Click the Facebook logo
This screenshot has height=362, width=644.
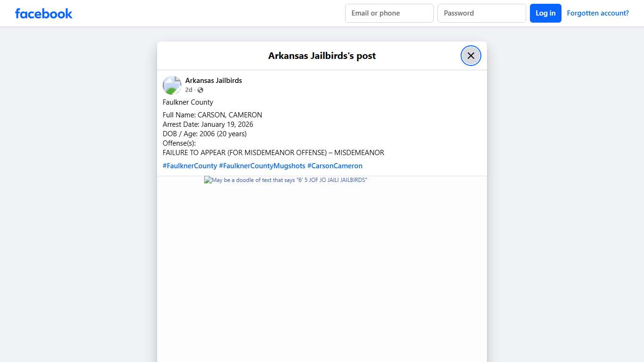point(44,13)
